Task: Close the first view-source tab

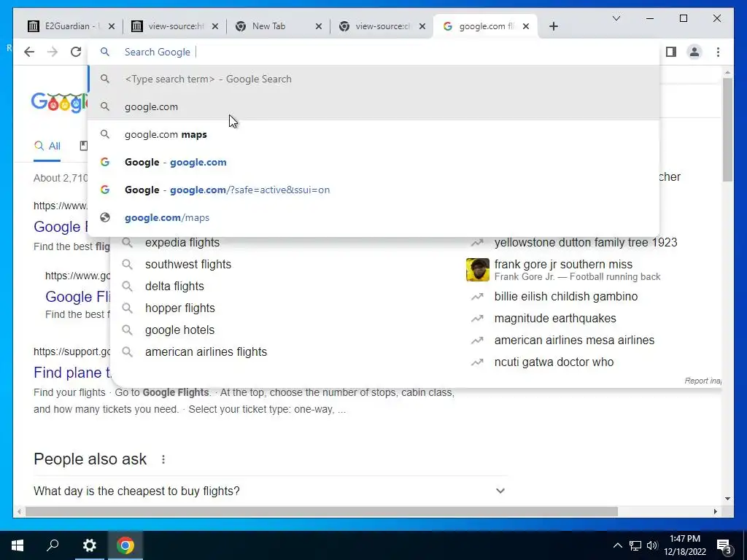Action: [215, 26]
